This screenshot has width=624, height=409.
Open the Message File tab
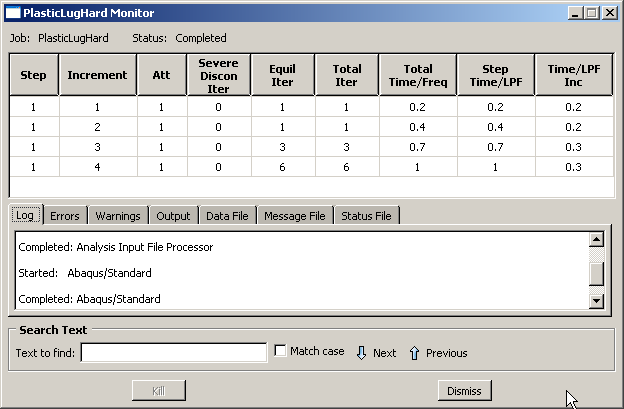(x=295, y=216)
